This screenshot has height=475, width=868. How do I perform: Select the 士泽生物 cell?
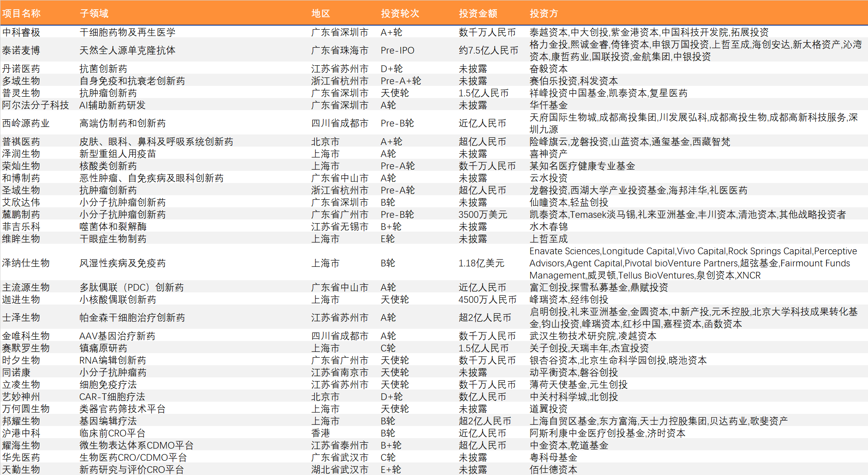21,318
